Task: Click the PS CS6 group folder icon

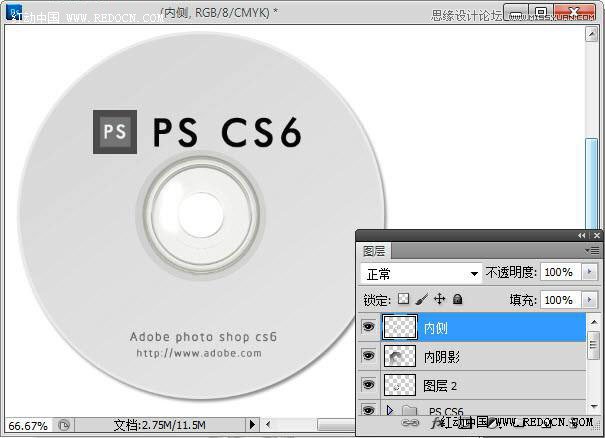Action: click(x=409, y=410)
